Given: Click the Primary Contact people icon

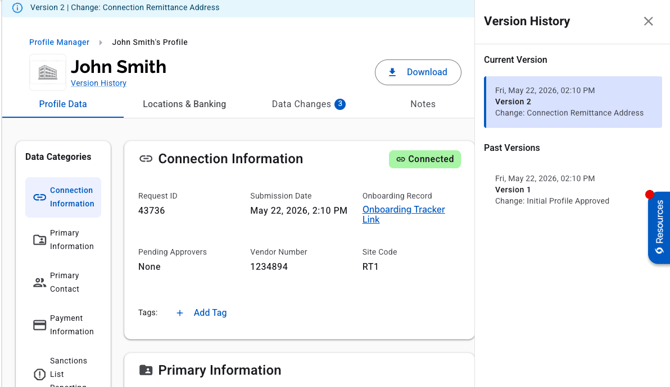Looking at the screenshot, I should point(39,282).
